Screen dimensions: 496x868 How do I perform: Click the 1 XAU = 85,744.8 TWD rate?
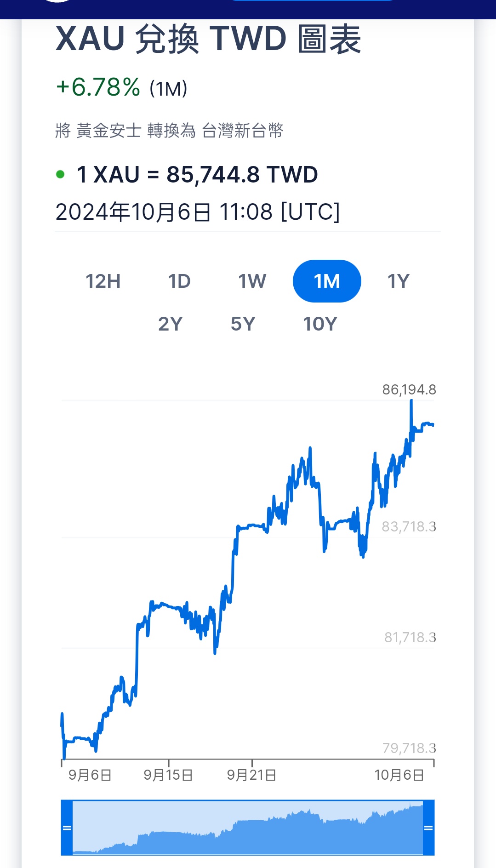click(x=197, y=175)
